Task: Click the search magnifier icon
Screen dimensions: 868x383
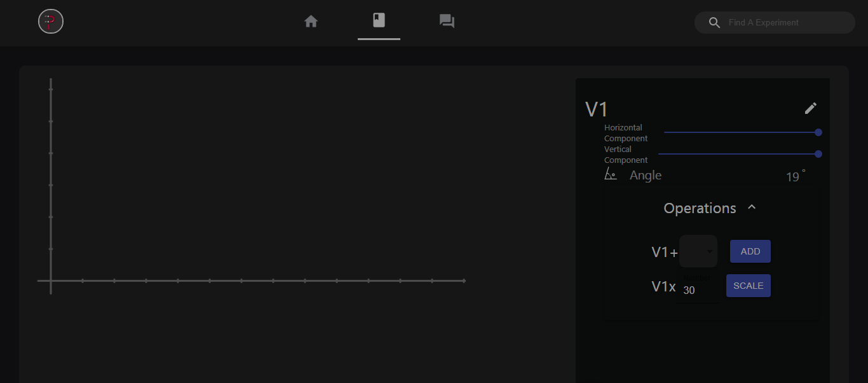Action: point(714,23)
